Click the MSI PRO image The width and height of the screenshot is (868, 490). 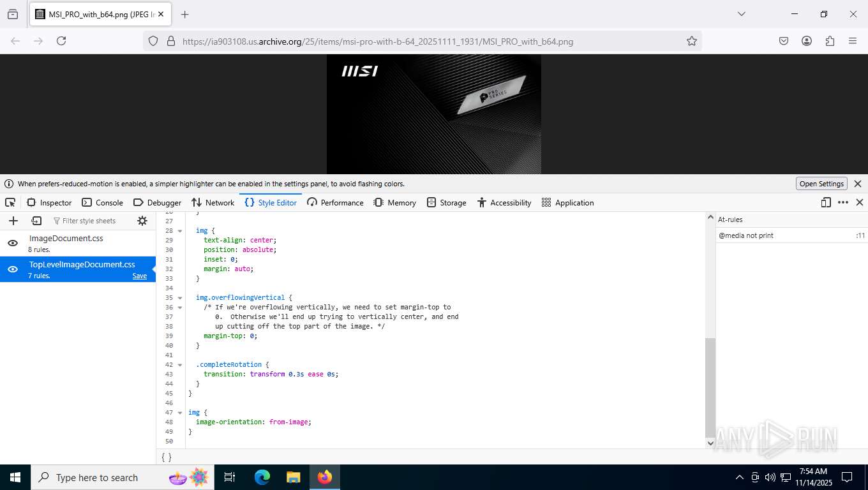point(434,114)
